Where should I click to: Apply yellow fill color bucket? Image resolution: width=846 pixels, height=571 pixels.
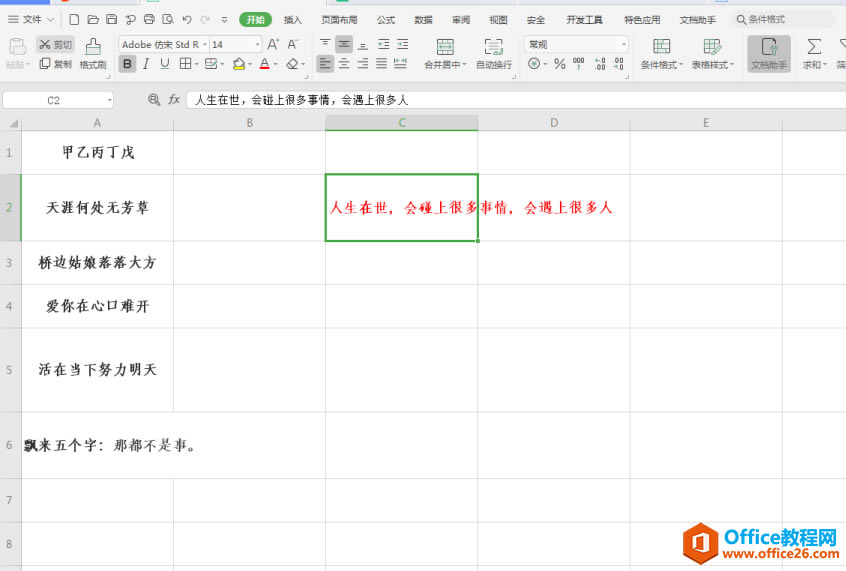coord(239,64)
